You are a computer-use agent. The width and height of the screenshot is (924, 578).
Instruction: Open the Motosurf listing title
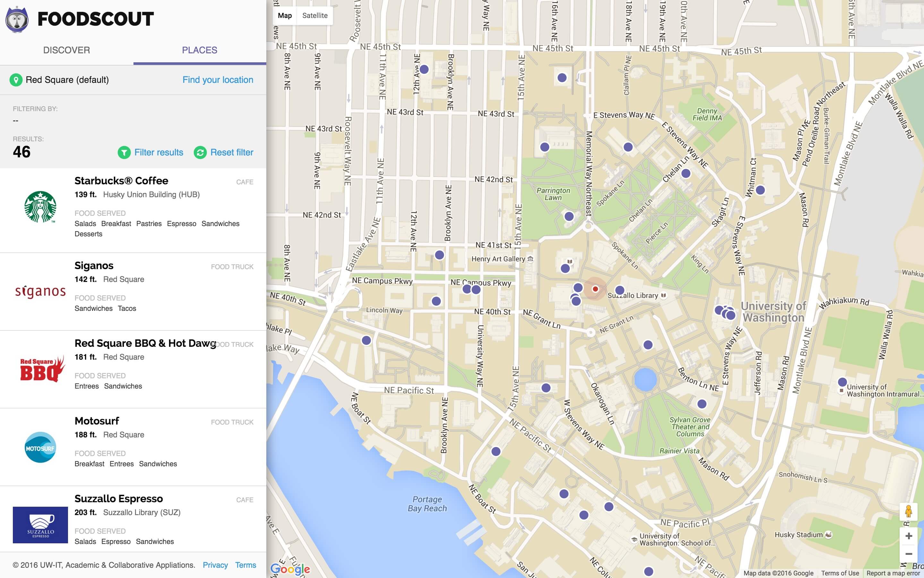click(x=97, y=421)
